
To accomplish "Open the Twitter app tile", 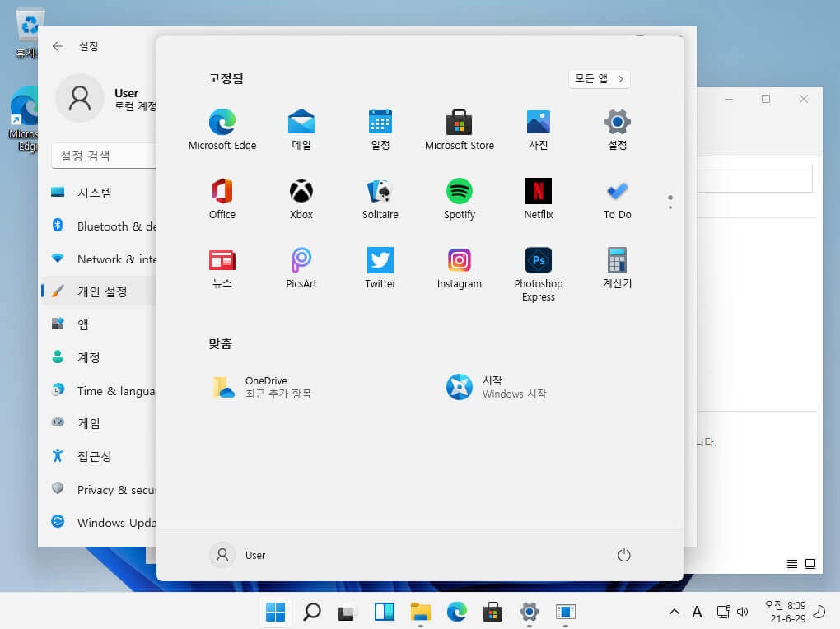I will [380, 268].
